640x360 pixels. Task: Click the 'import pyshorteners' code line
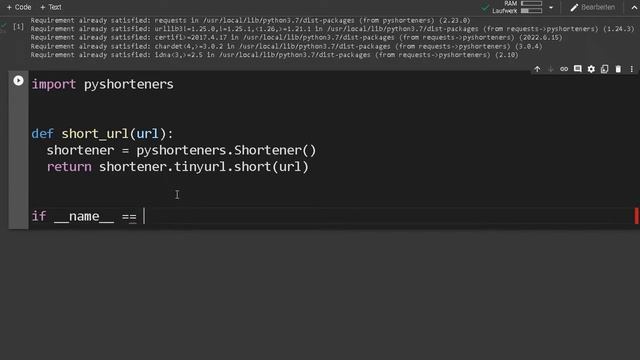coord(102,84)
